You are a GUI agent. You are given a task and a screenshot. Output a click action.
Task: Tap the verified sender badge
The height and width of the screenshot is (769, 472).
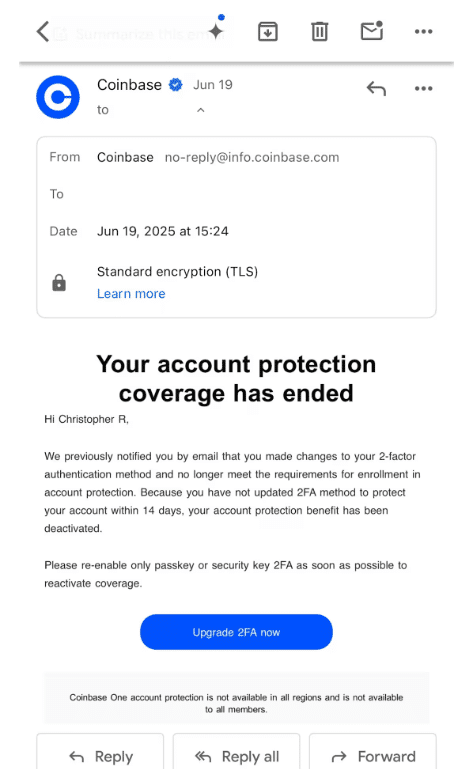pos(176,85)
